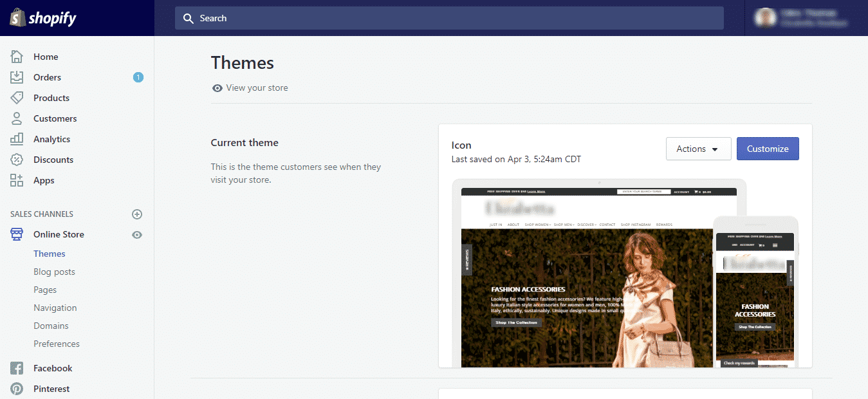The image size is (868, 399).
Task: Open Navigation under Online Store
Action: [x=55, y=308]
